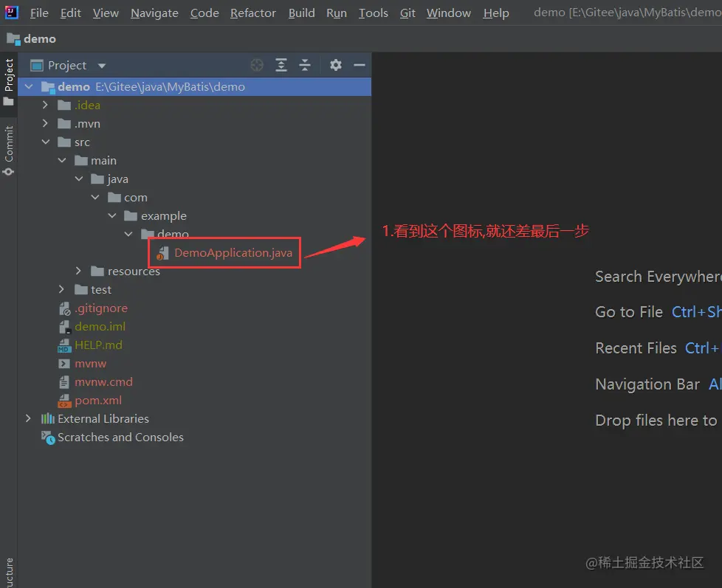Click the IntelliJ IDEA logo icon
722x588 pixels.
[11, 12]
